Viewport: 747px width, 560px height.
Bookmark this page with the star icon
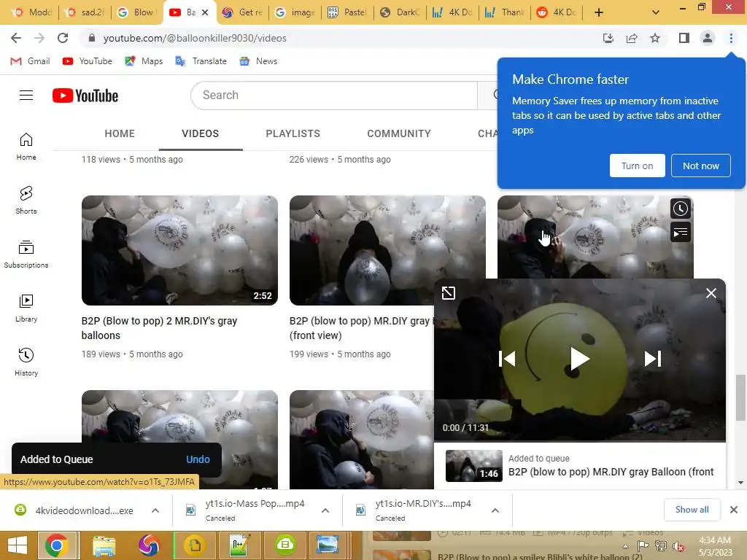(655, 38)
